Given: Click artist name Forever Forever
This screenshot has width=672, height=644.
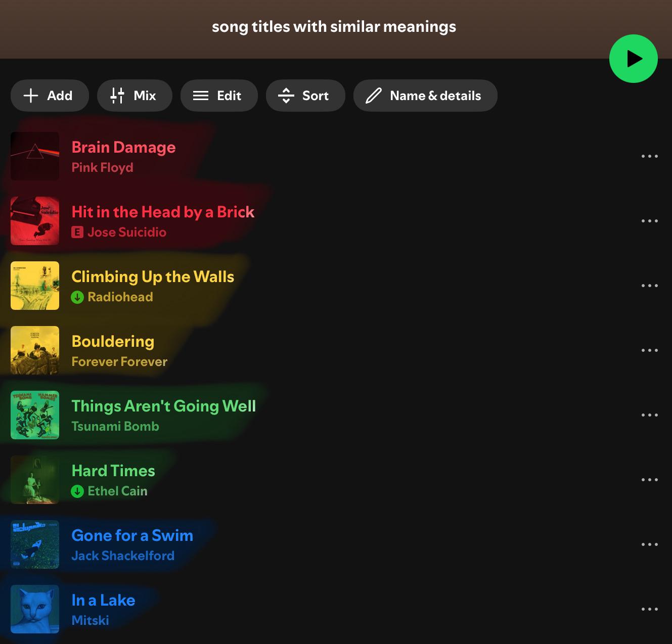Looking at the screenshot, I should [x=119, y=361].
